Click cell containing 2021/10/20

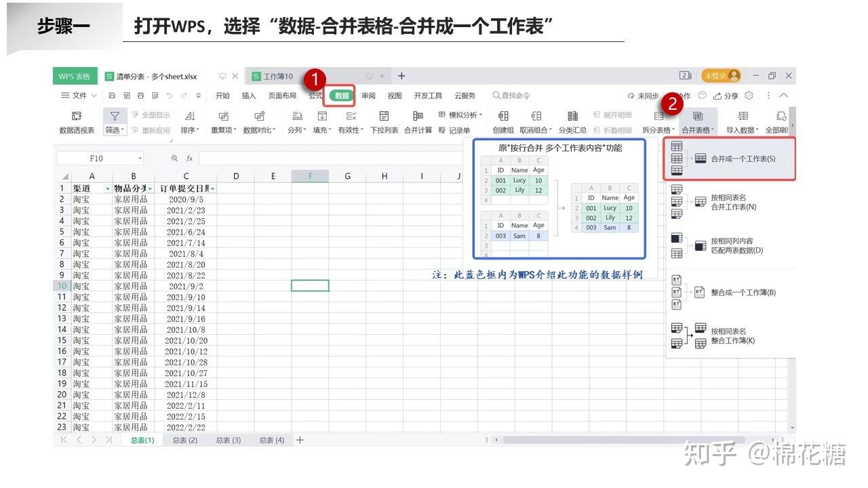click(x=186, y=340)
